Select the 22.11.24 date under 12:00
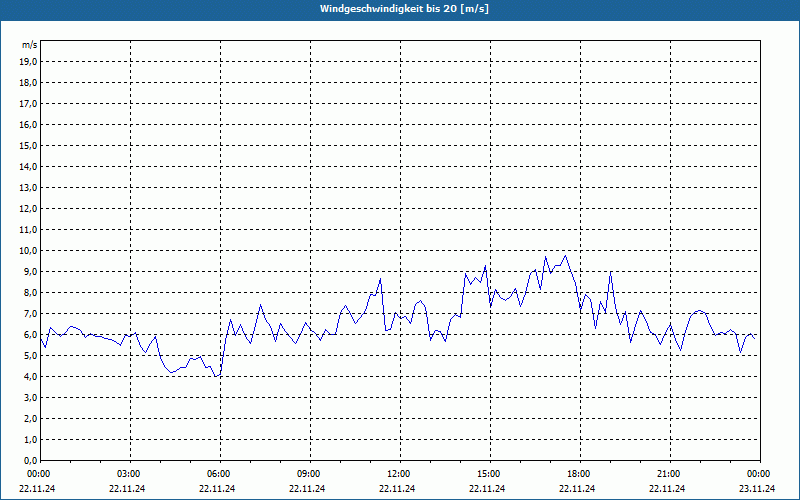This screenshot has width=800, height=500. (397, 488)
